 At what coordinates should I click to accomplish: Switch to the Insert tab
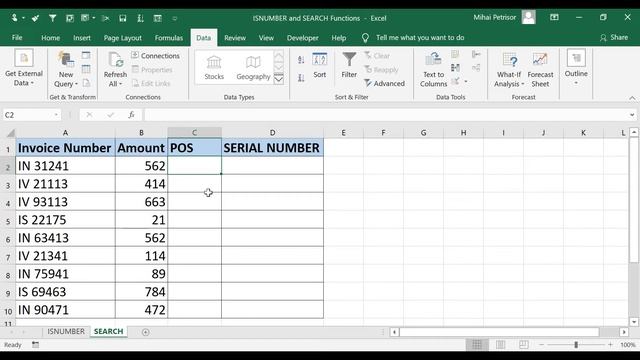[x=82, y=38]
